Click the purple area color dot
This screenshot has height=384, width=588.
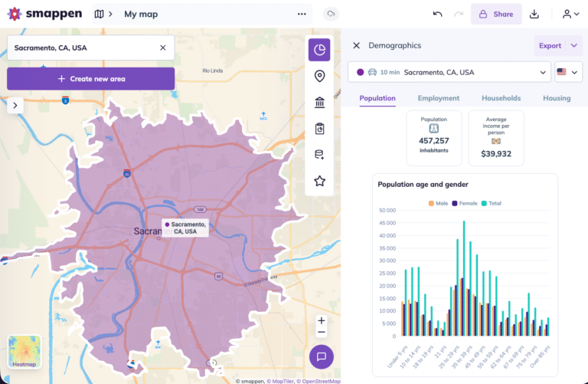pos(360,72)
